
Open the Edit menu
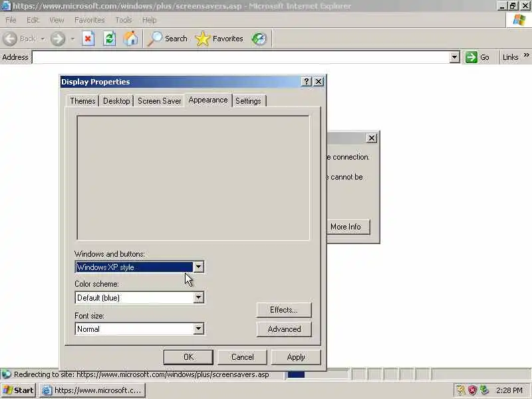(x=33, y=20)
